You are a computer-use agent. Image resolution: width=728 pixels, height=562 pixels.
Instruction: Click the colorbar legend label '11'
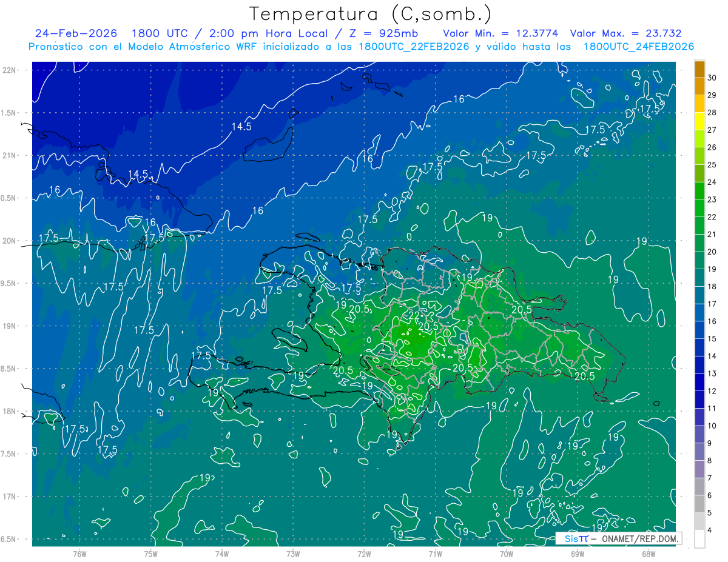click(712, 408)
